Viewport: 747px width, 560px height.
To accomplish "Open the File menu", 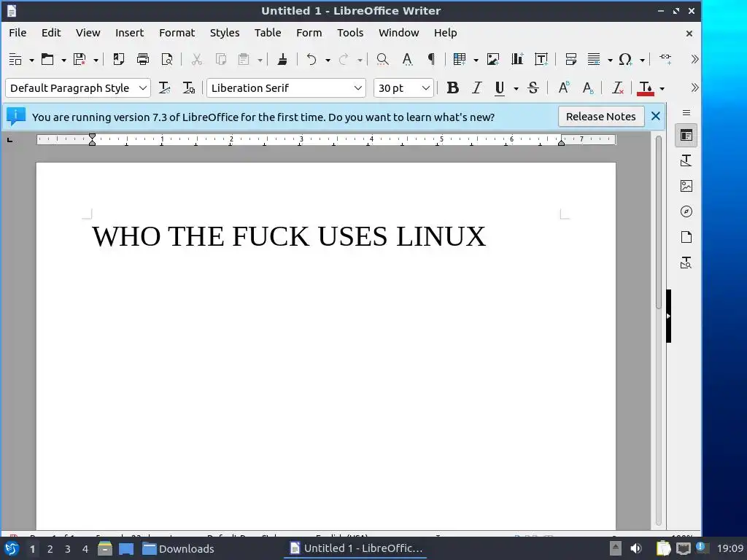I will (x=18, y=33).
